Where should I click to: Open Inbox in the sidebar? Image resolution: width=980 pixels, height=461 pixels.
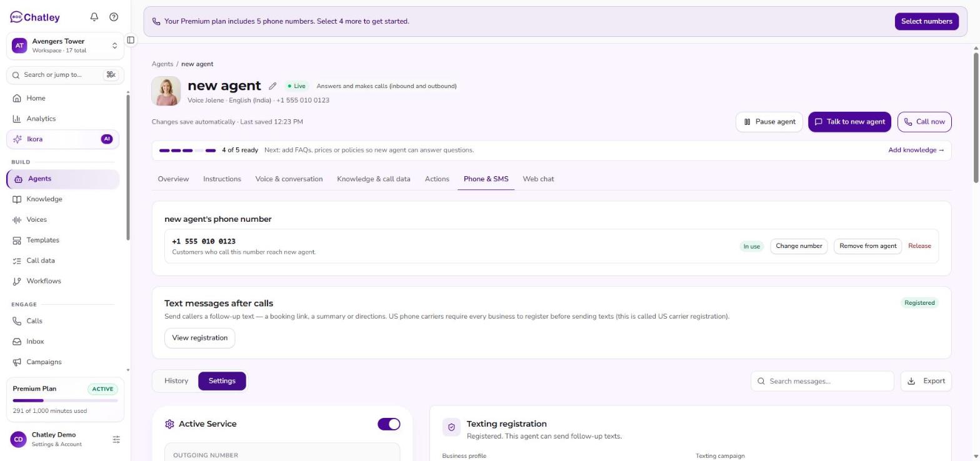62,342
